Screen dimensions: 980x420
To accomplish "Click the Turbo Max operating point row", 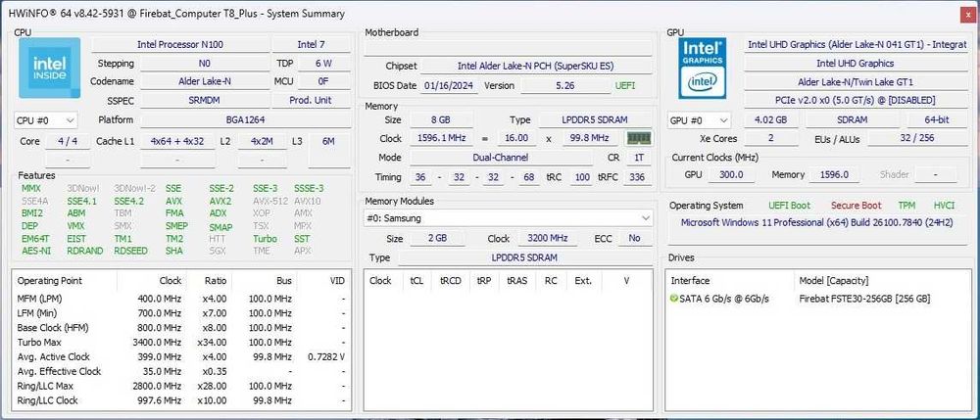I will tap(181, 342).
